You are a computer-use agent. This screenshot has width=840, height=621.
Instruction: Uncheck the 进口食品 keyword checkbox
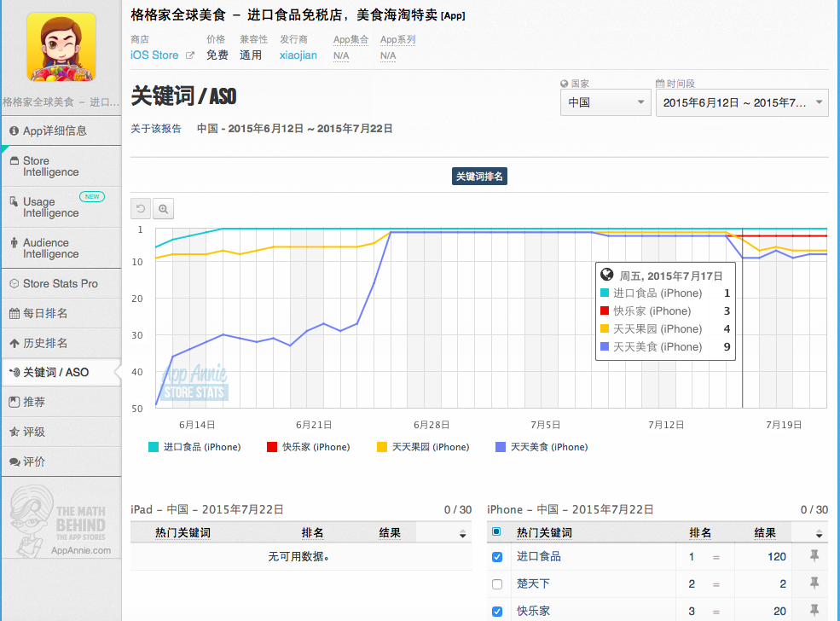[x=497, y=557]
